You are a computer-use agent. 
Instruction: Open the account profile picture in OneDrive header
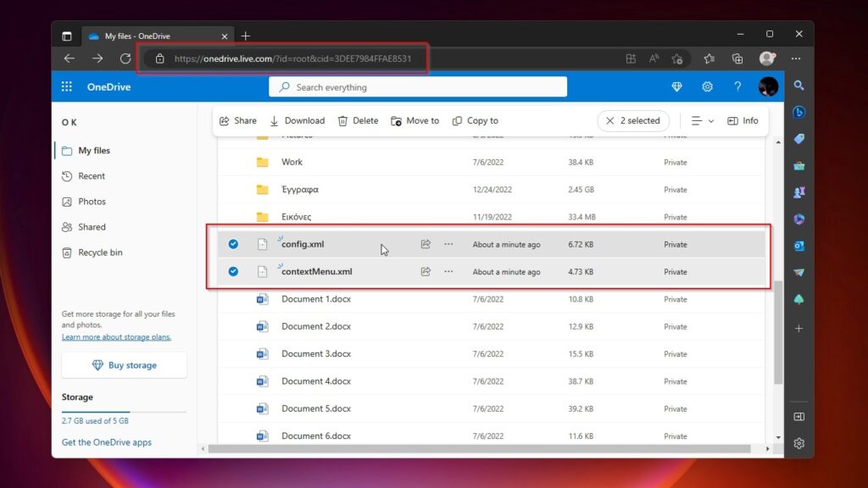pos(768,87)
